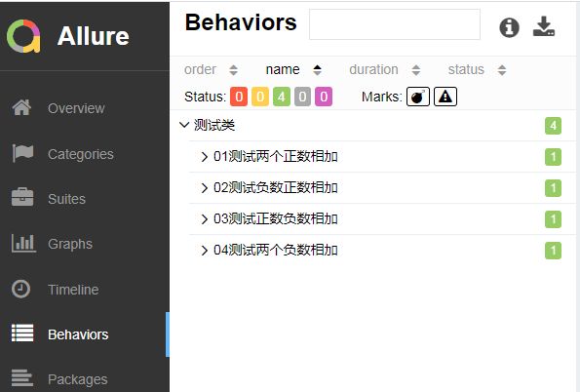Select the 04测试两个负数相加 story text

coord(276,251)
